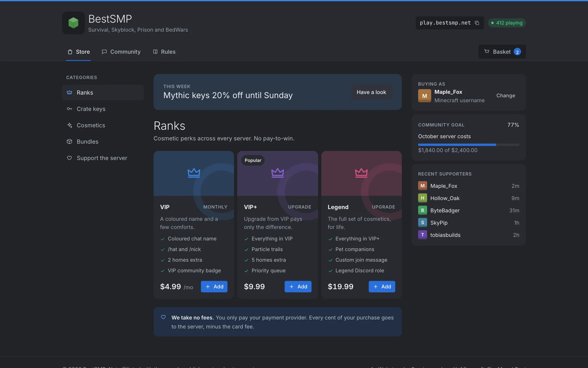Click the Mythic keys 20% off headline

click(x=228, y=95)
